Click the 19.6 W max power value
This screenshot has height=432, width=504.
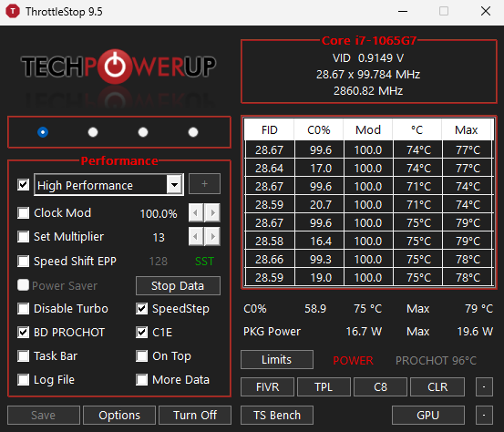click(x=475, y=332)
